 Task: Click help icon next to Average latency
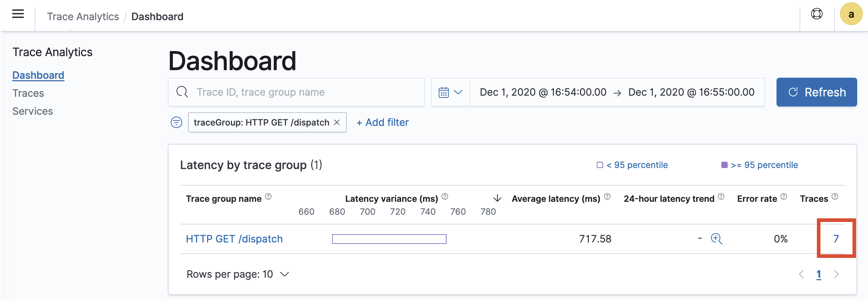pyautogui.click(x=607, y=197)
